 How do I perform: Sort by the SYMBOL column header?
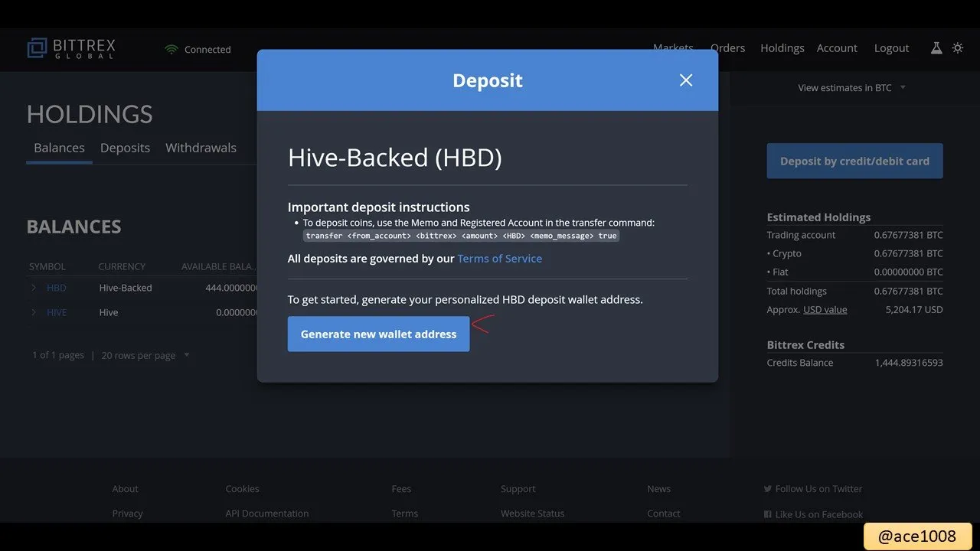coord(47,266)
